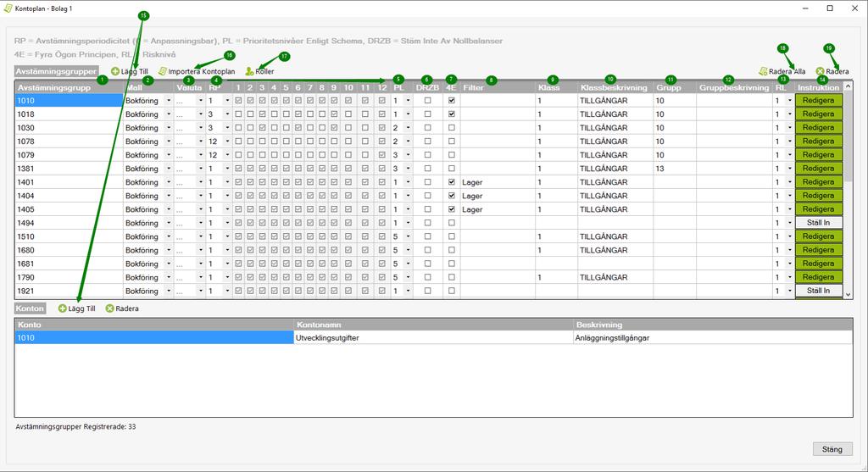This screenshot has width=868, height=472.
Task: Open PL dropdown for row 1680
Action: click(x=408, y=250)
